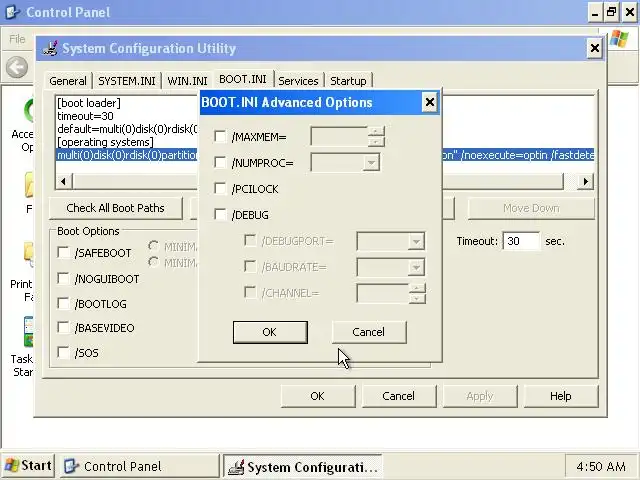Confirm Advanced Options with OK
Image resolution: width=640 pixels, height=480 pixels.
pyautogui.click(x=270, y=332)
